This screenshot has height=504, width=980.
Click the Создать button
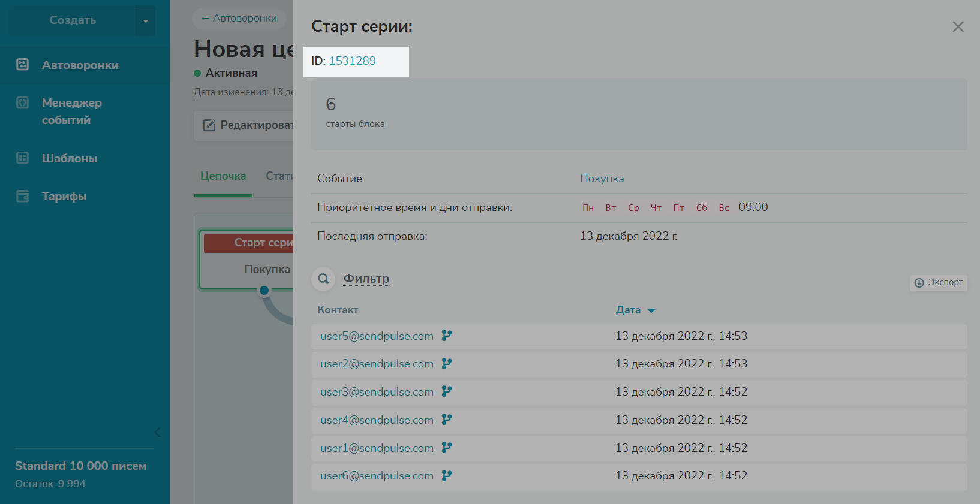click(72, 20)
